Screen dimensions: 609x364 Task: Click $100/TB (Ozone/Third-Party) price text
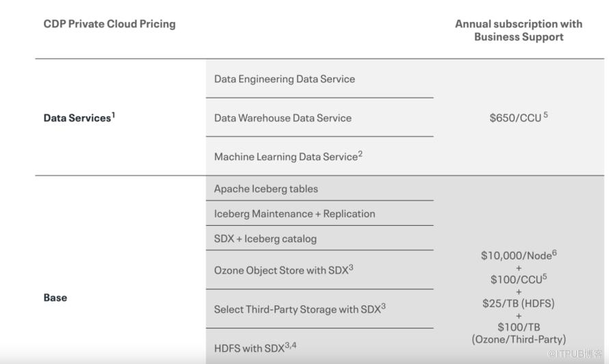pos(519,333)
